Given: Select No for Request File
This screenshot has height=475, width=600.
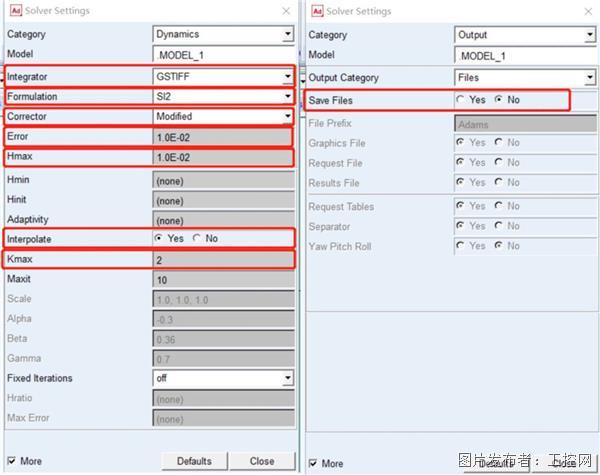Looking at the screenshot, I should click(498, 162).
